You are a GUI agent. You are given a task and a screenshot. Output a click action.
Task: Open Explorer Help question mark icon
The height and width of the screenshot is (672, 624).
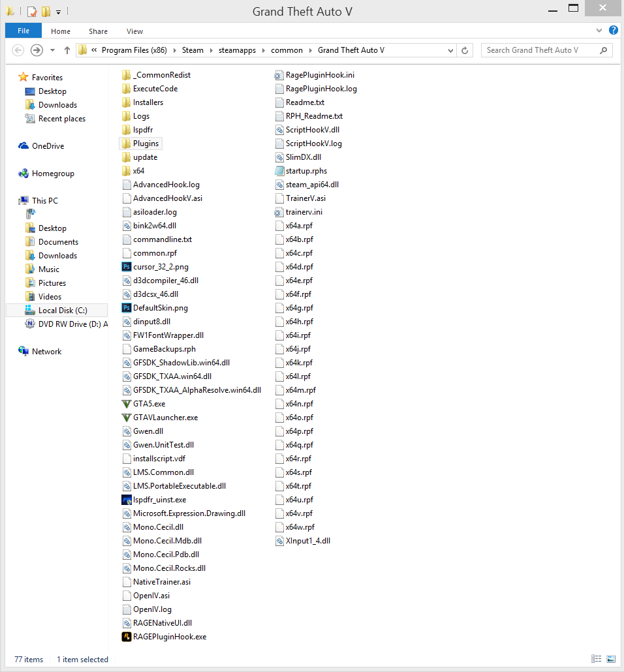(614, 31)
